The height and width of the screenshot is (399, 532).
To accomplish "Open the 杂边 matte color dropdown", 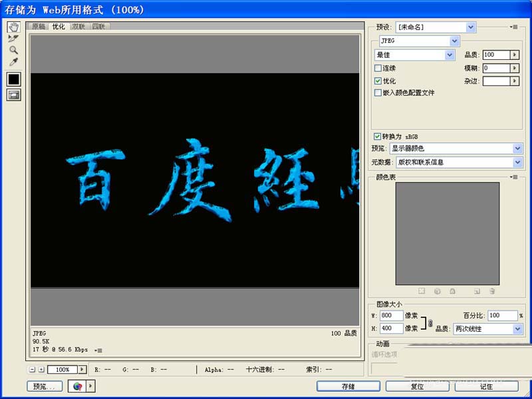I will (515, 81).
